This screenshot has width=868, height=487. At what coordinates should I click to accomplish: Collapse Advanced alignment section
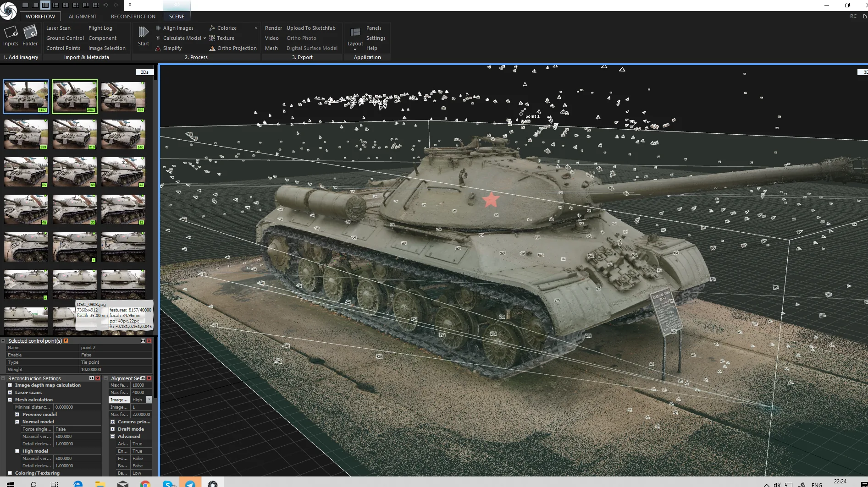pyautogui.click(x=112, y=437)
